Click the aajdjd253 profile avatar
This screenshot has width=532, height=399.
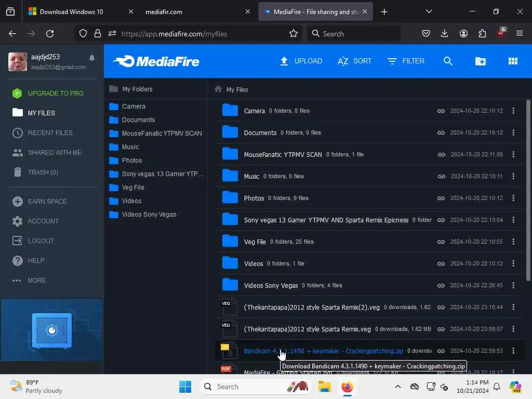(x=17, y=61)
